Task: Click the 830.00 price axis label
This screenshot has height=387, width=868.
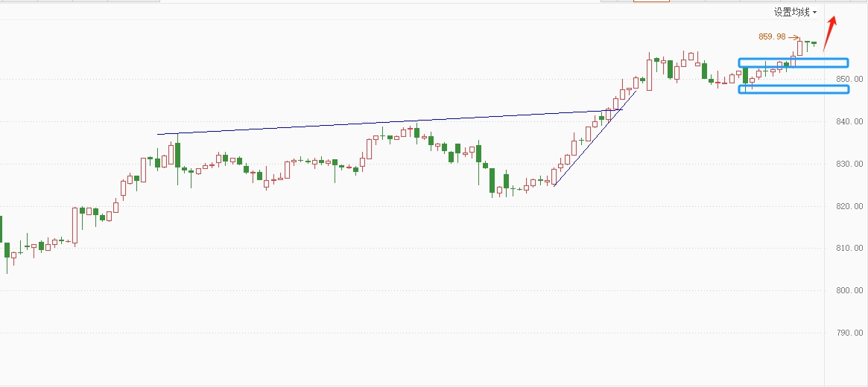Action: coord(849,164)
